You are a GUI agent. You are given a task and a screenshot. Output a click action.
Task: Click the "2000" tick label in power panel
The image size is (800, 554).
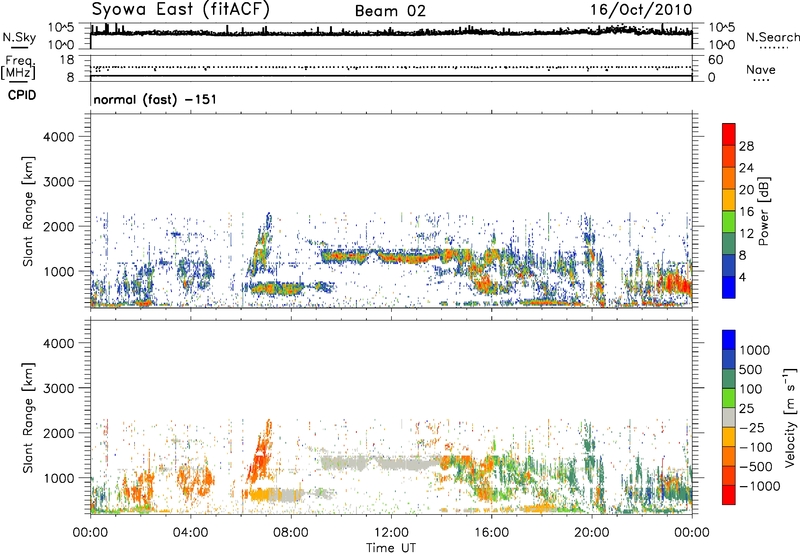tap(58, 226)
